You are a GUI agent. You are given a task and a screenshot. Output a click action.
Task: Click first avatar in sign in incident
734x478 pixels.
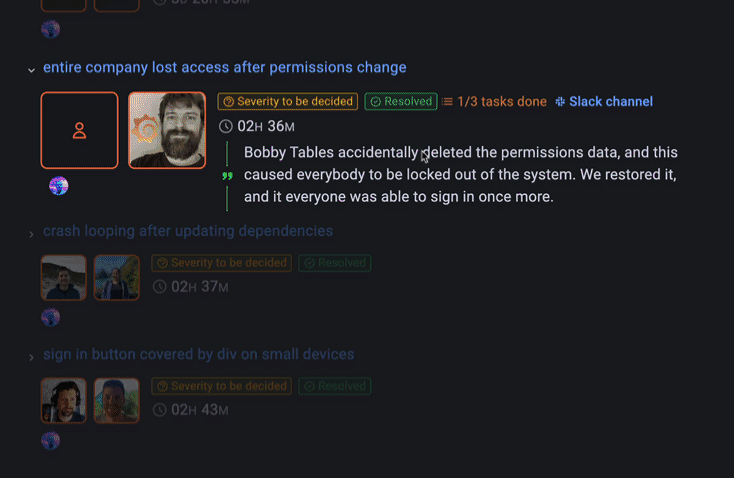pyautogui.click(x=63, y=400)
